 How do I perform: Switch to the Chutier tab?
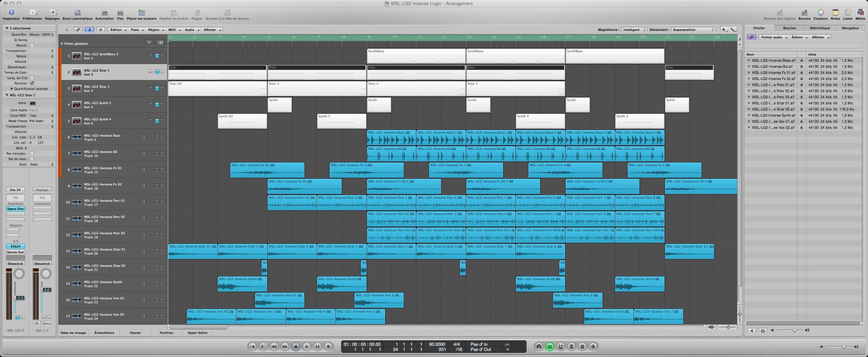click(759, 28)
